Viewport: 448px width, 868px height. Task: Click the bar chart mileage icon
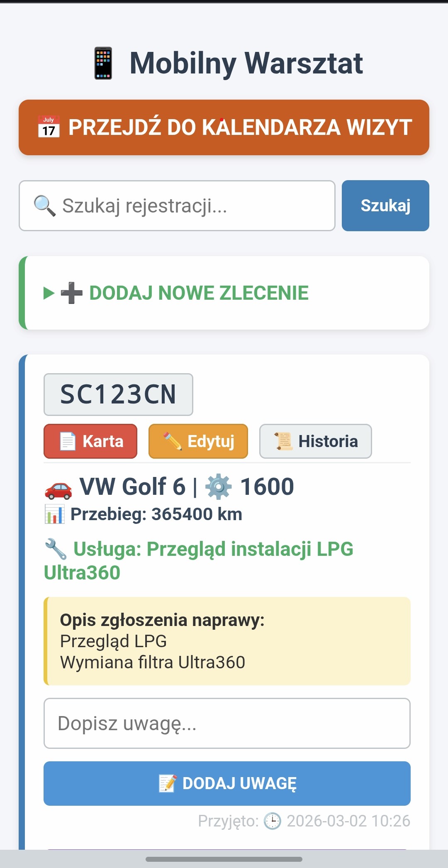click(x=54, y=514)
